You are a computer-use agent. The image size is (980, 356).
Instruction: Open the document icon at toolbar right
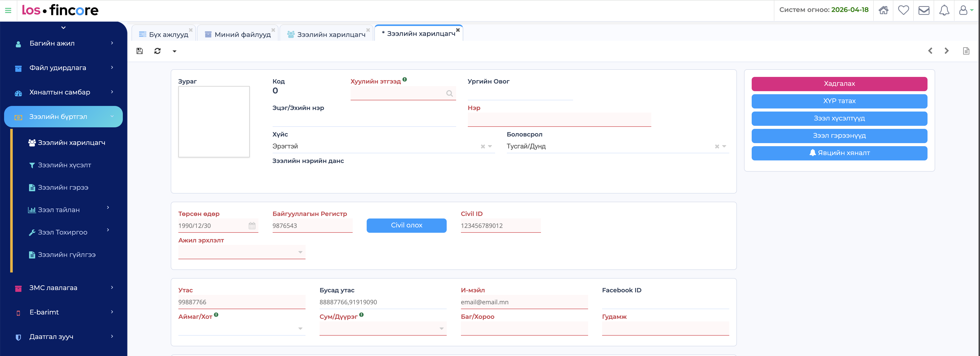(x=966, y=51)
